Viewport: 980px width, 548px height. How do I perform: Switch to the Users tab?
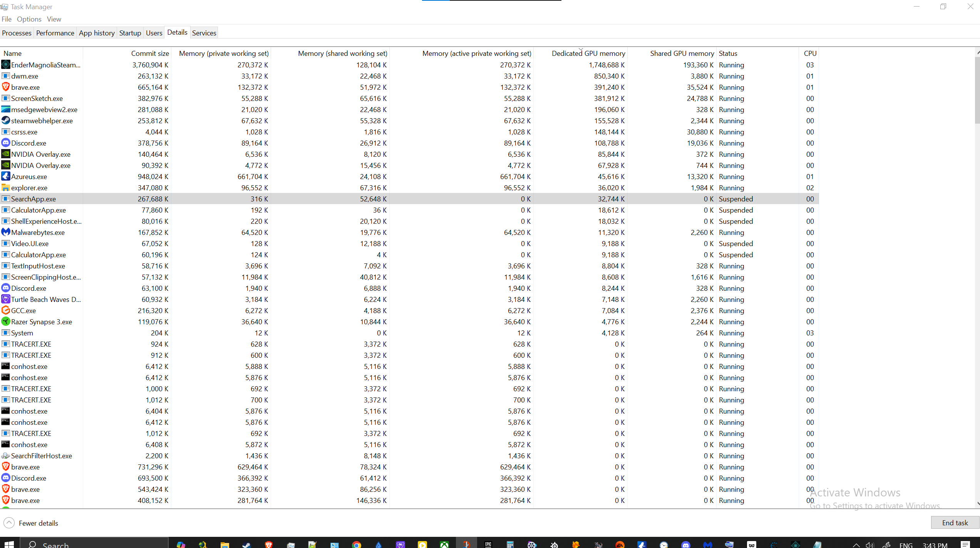(154, 33)
